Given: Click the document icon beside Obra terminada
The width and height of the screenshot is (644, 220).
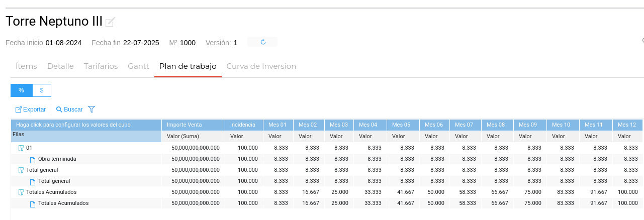Looking at the screenshot, I should [33, 159].
